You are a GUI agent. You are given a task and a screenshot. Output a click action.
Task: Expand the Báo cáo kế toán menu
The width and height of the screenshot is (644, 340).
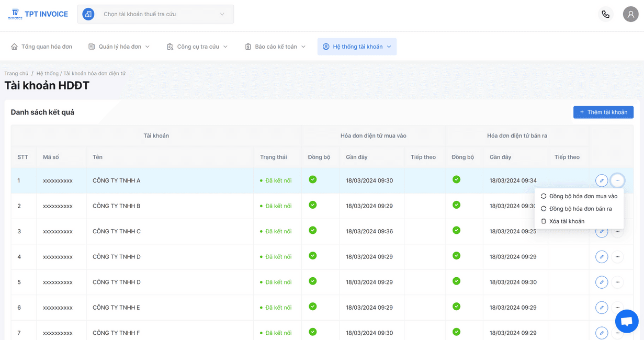click(x=275, y=47)
